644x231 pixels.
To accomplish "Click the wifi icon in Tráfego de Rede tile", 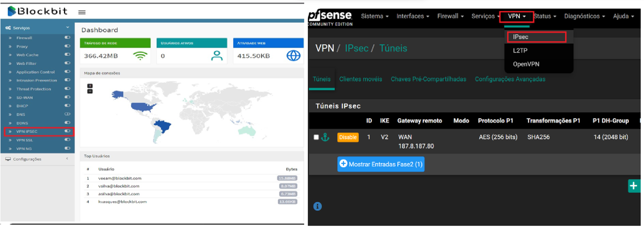I will (140, 56).
